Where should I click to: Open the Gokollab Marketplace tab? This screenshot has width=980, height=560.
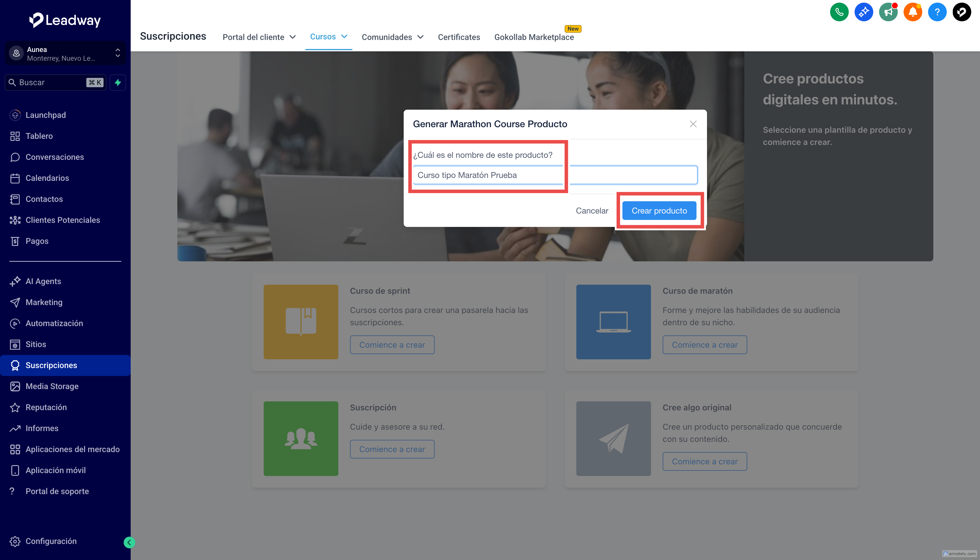tap(534, 37)
